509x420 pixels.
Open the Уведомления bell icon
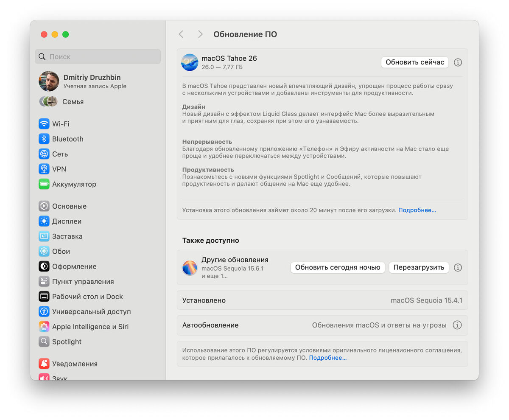pos(44,364)
